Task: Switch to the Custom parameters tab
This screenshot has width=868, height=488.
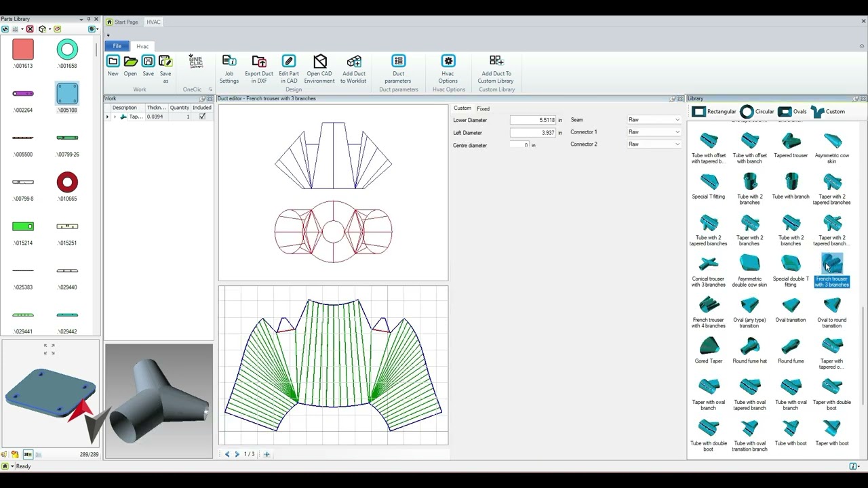Action: point(462,108)
